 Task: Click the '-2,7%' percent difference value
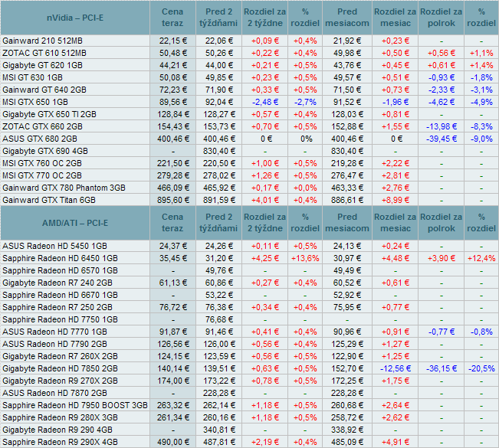305,102
